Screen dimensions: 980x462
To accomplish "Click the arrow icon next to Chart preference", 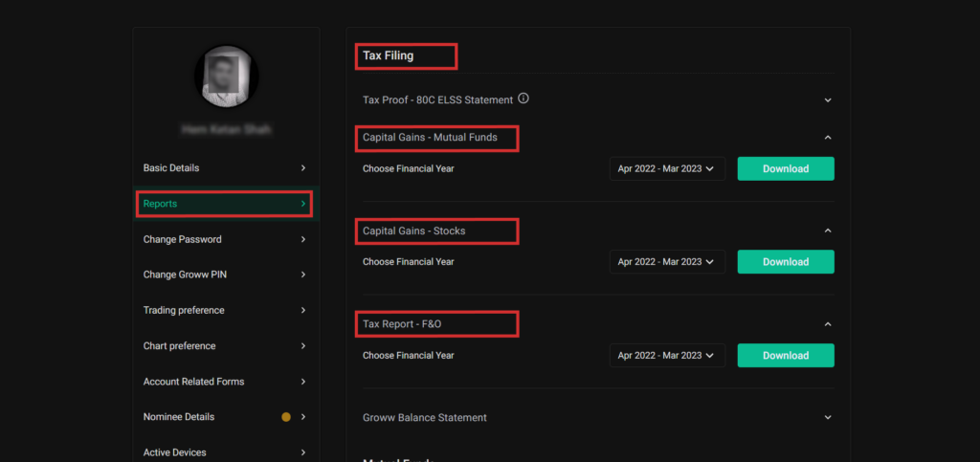I will [x=303, y=346].
